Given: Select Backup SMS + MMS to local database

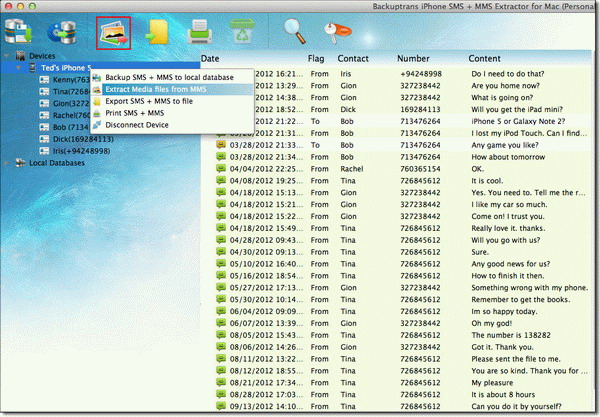Looking at the screenshot, I should (x=172, y=77).
